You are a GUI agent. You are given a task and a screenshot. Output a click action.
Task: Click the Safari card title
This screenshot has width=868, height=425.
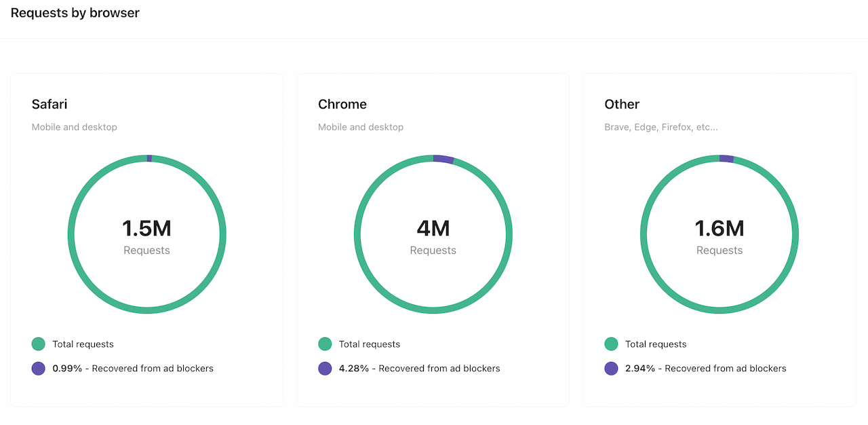point(50,104)
